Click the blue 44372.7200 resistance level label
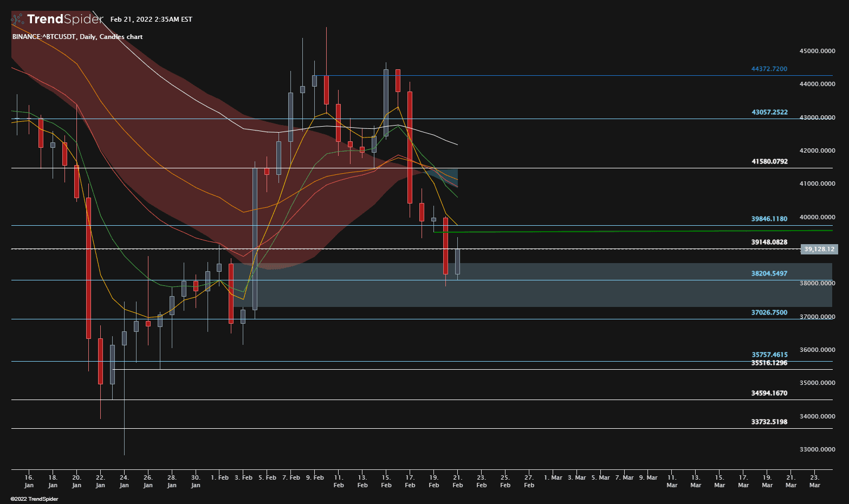This screenshot has height=504, width=849. pos(769,69)
